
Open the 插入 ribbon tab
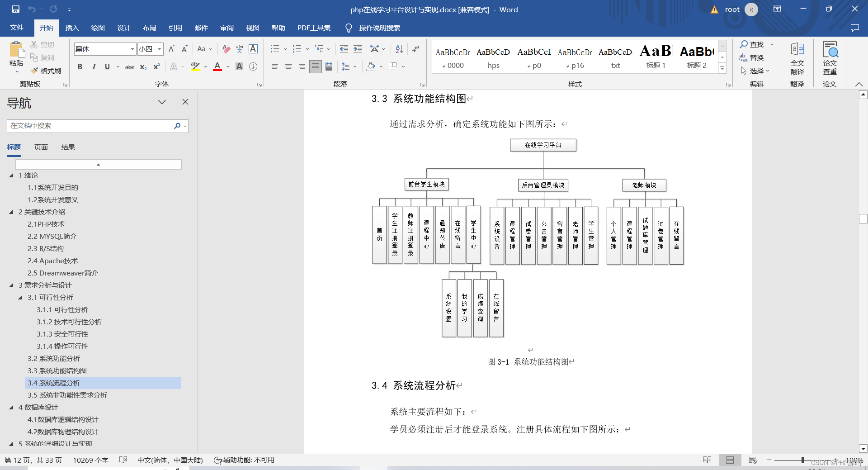coord(72,28)
